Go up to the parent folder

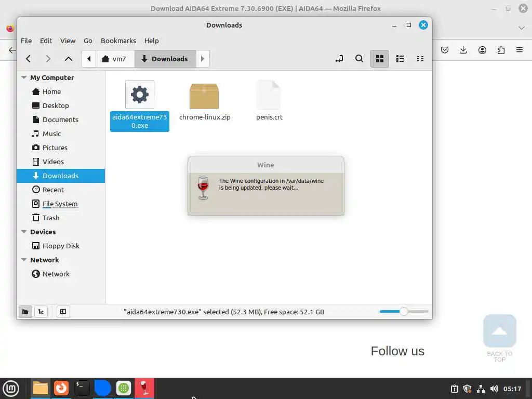[68, 59]
